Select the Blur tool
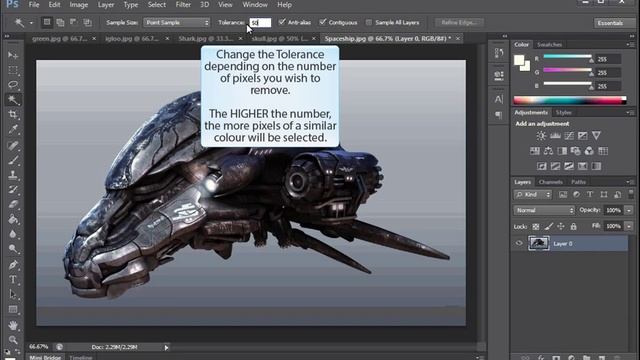Viewport: 640px width, 360px height. point(13,234)
